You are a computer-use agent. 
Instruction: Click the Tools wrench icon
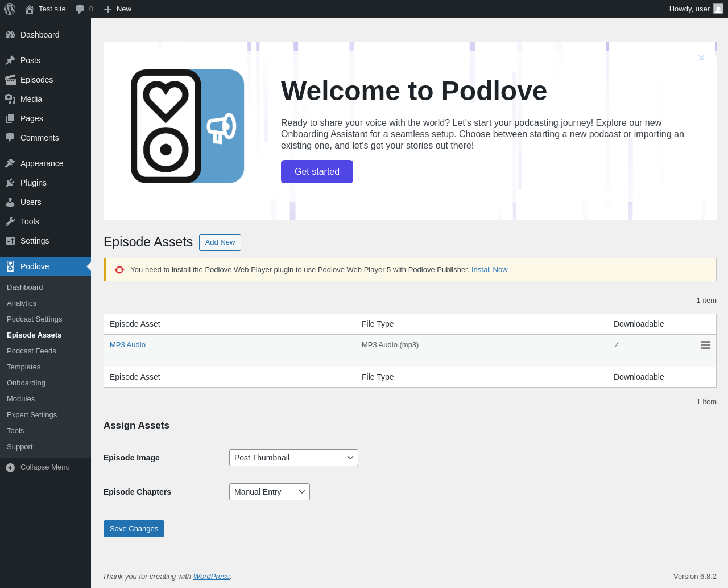coord(10,221)
